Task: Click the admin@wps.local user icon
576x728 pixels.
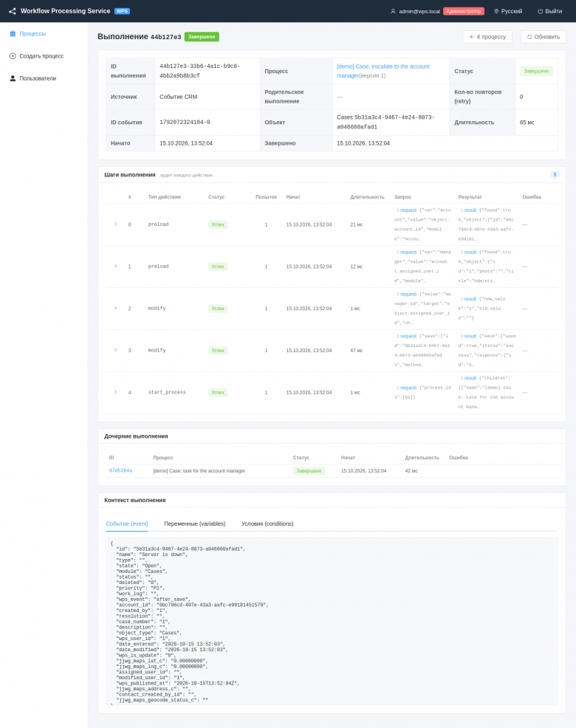Action: click(x=393, y=11)
